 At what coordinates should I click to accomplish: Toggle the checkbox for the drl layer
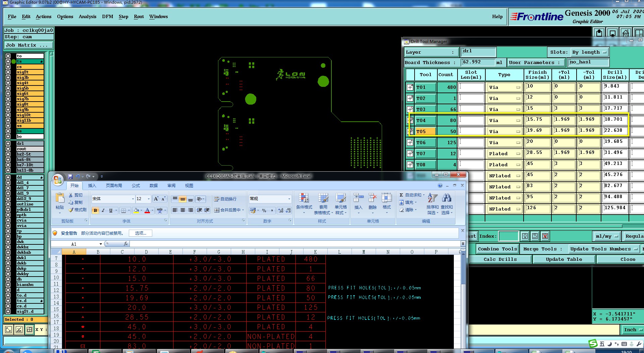(8, 143)
